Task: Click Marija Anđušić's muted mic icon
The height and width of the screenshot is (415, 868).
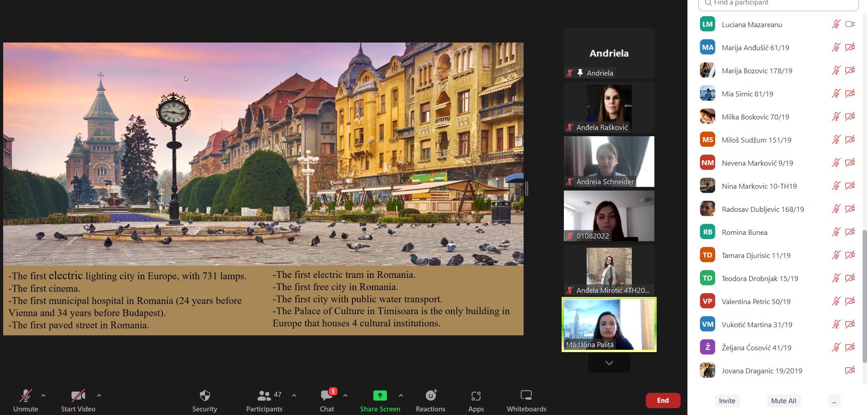Action: pyautogui.click(x=836, y=47)
